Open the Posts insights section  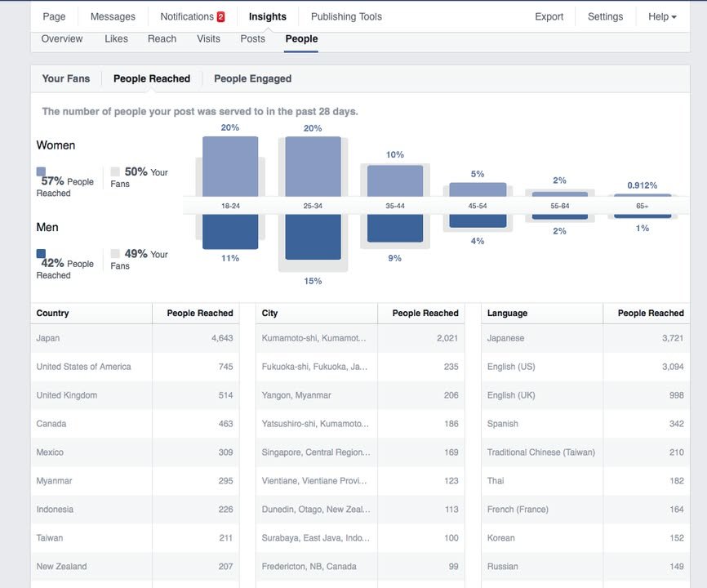(252, 39)
